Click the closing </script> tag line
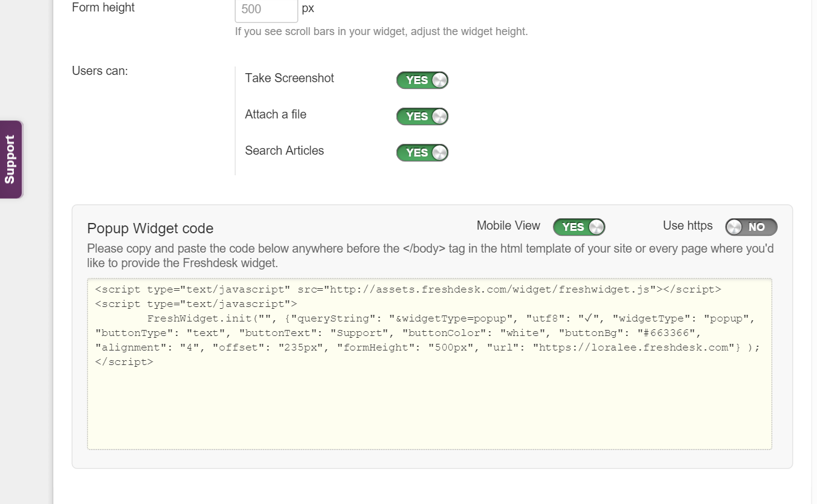817x504 pixels. coord(124,362)
